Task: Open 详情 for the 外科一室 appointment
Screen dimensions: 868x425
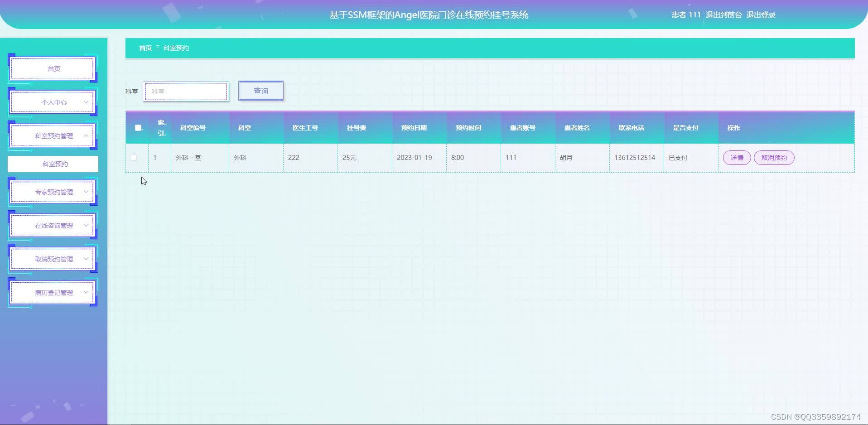Action: point(737,158)
